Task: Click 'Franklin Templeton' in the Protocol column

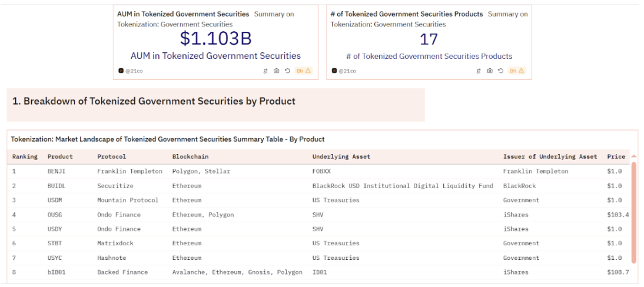Action: tap(130, 171)
